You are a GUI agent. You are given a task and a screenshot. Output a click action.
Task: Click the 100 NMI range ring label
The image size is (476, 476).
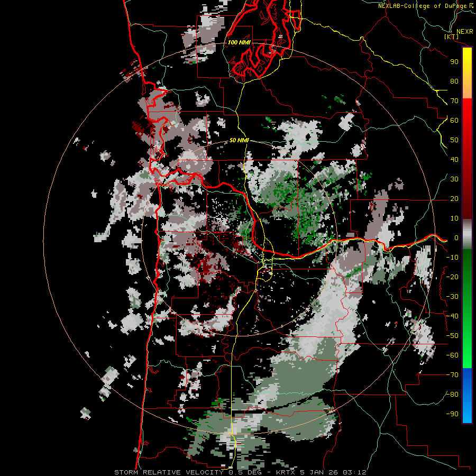pyautogui.click(x=239, y=42)
